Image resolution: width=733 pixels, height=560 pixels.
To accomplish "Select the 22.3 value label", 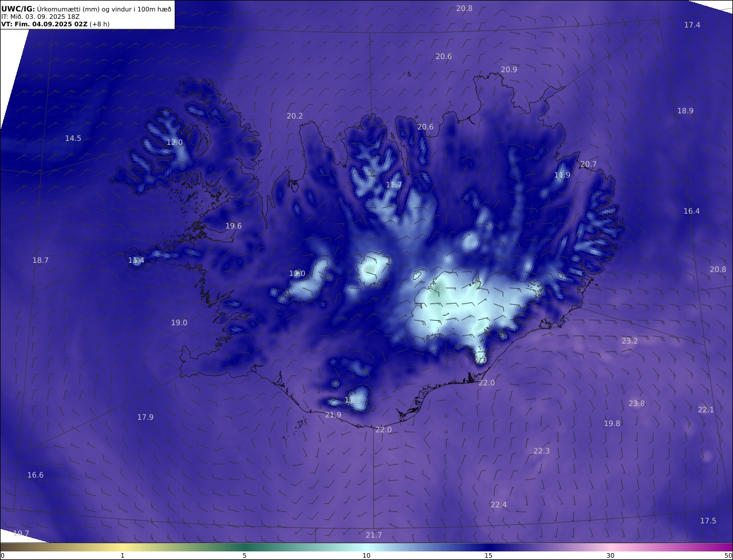I will tap(542, 451).
